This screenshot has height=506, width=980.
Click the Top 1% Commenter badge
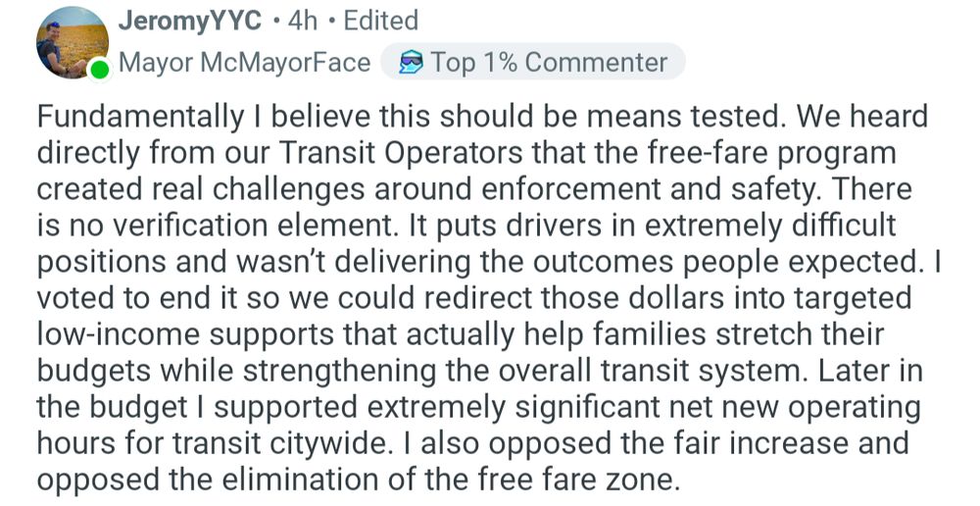(x=531, y=64)
